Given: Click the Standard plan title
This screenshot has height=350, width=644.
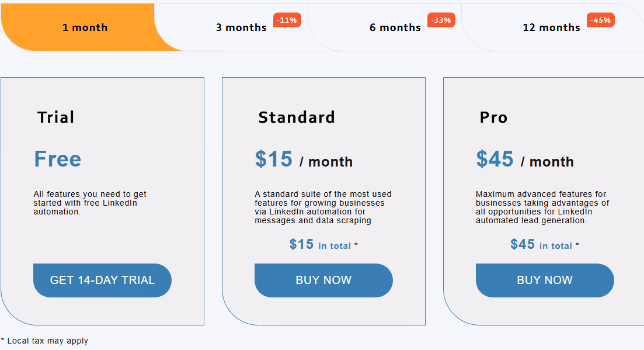Looking at the screenshot, I should (x=297, y=117).
